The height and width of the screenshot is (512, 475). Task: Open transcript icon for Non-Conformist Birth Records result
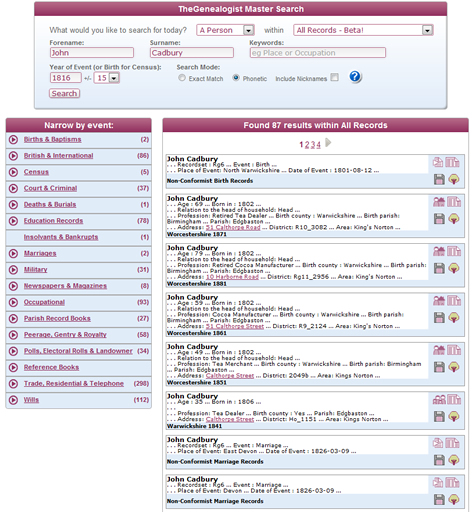point(453,162)
